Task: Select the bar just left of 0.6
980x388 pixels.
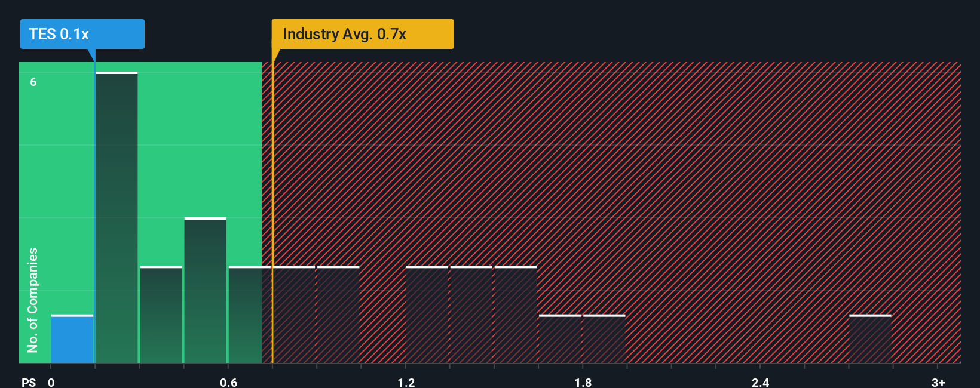Action: pyautogui.click(x=206, y=290)
